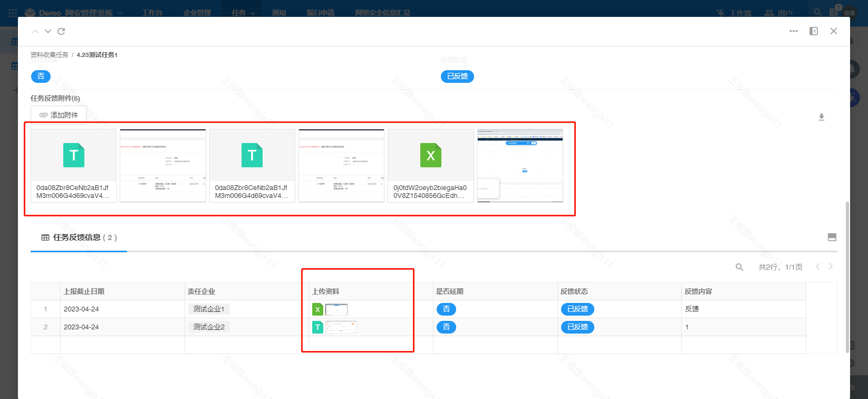The height and width of the screenshot is (399, 868).
Task: Open 漏扫申请 menu
Action: click(x=321, y=13)
